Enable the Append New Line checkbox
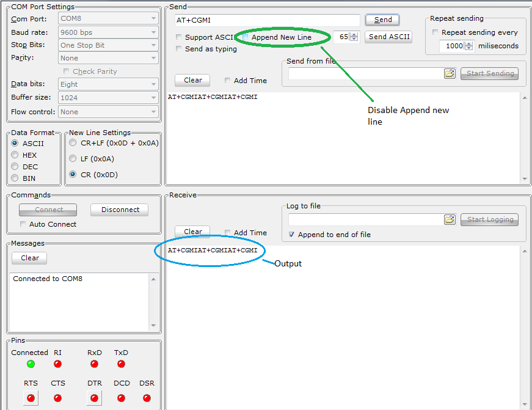 pyautogui.click(x=245, y=37)
